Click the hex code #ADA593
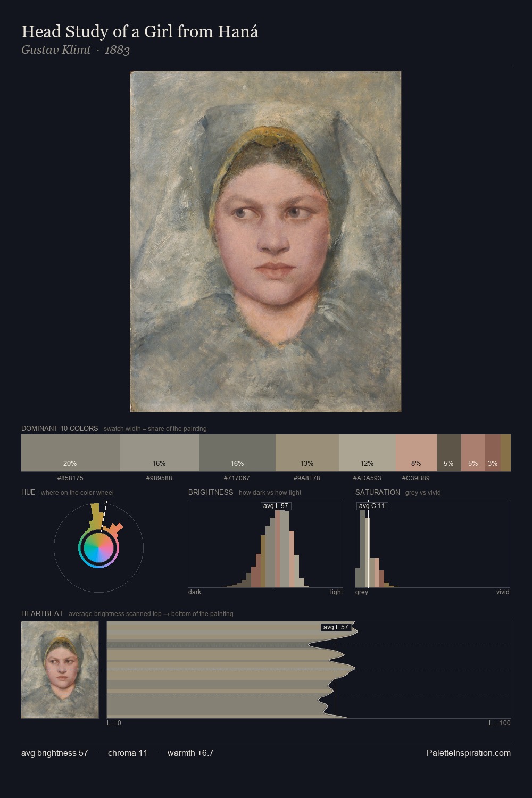 click(367, 478)
